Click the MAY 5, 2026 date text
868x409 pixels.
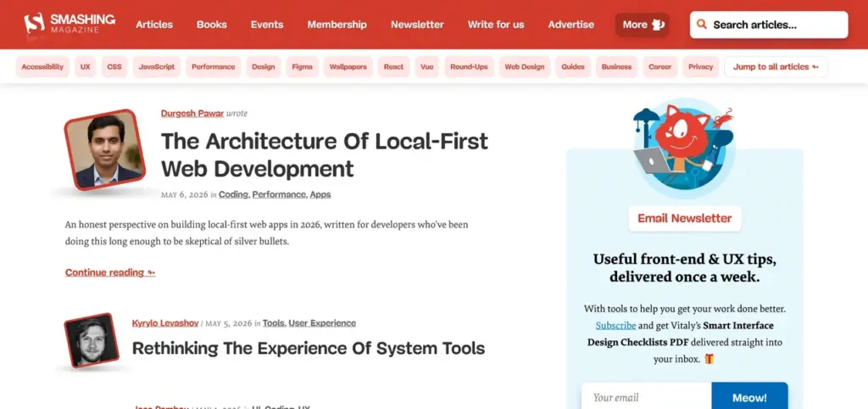(x=229, y=323)
